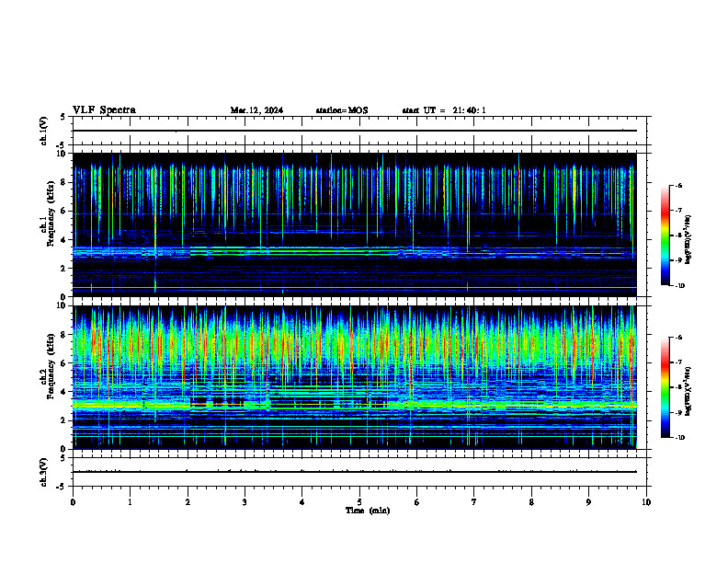Click the "Time (min)" axis label
This screenshot has width=728, height=563.
(368, 511)
